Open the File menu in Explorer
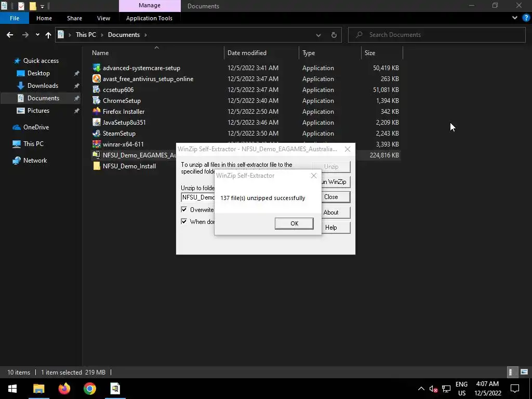 coord(15,18)
